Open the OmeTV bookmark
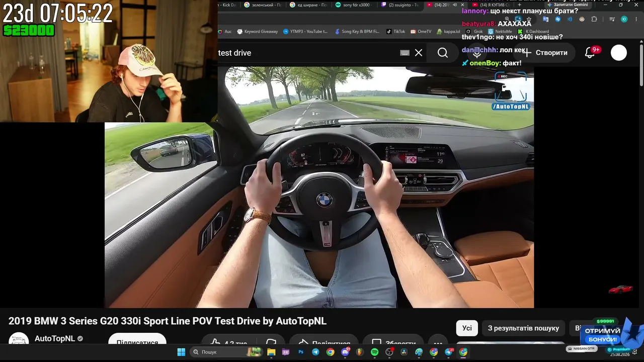644x362 pixels. click(421, 31)
